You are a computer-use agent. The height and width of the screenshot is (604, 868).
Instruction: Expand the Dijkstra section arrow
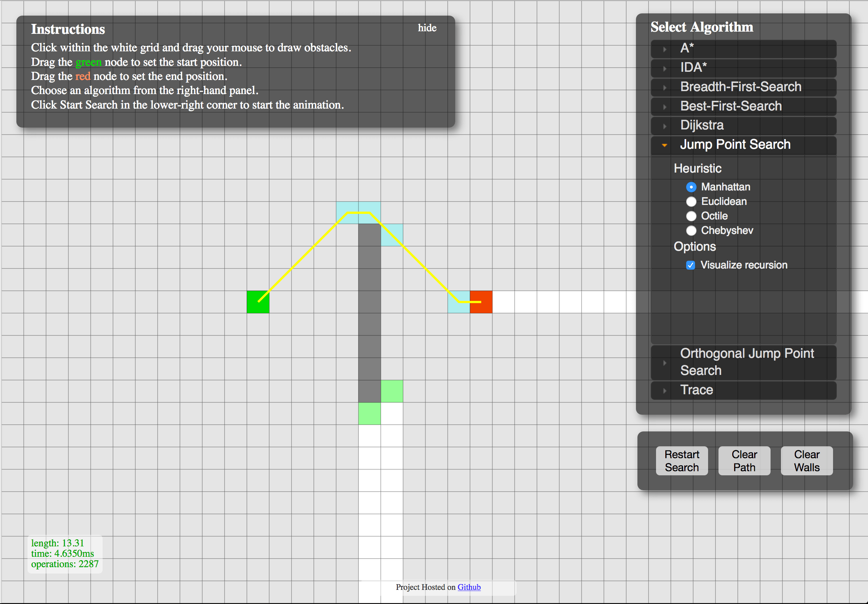coord(664,126)
